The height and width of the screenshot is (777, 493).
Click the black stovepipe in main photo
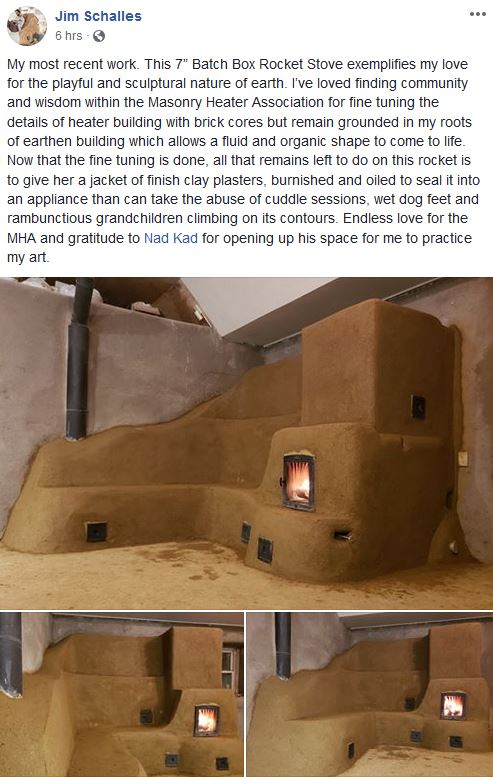click(x=78, y=359)
